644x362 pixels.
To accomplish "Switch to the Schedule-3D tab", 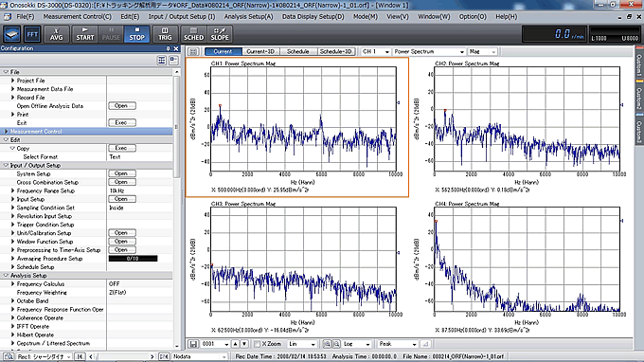I will pos(336,52).
